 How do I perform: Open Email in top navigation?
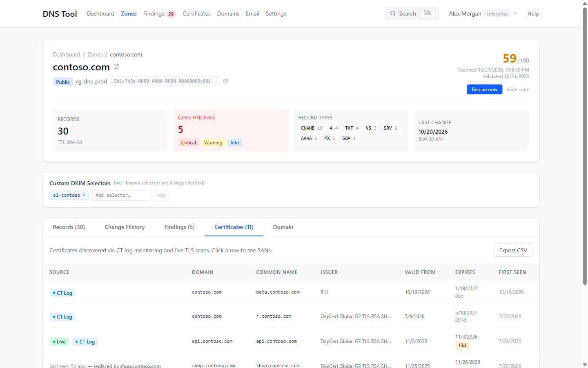point(252,13)
